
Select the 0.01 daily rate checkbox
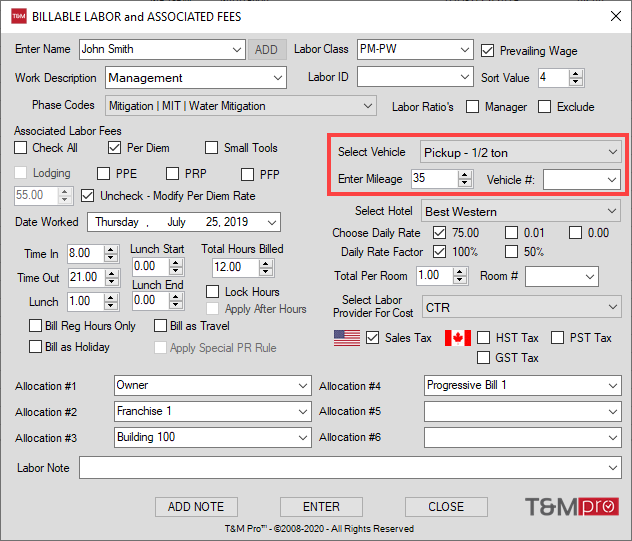[511, 233]
